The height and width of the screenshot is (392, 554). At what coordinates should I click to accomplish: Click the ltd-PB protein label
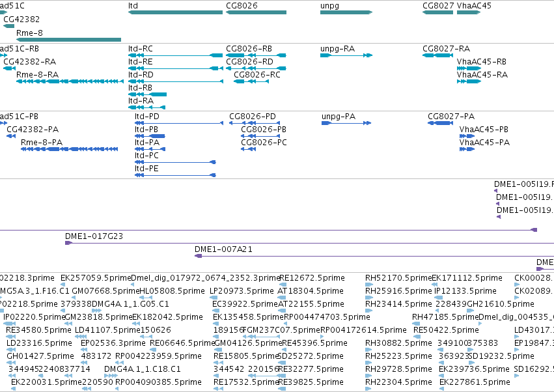click(x=146, y=130)
